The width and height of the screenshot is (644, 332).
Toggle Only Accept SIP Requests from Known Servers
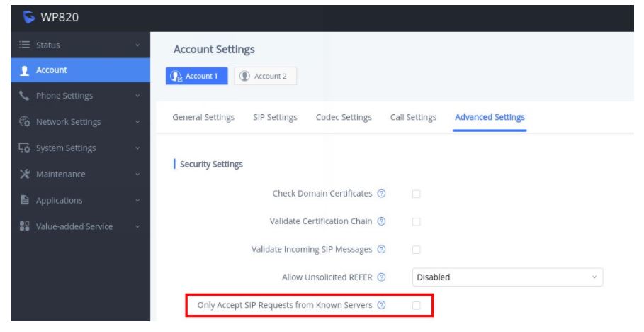pyautogui.click(x=417, y=306)
